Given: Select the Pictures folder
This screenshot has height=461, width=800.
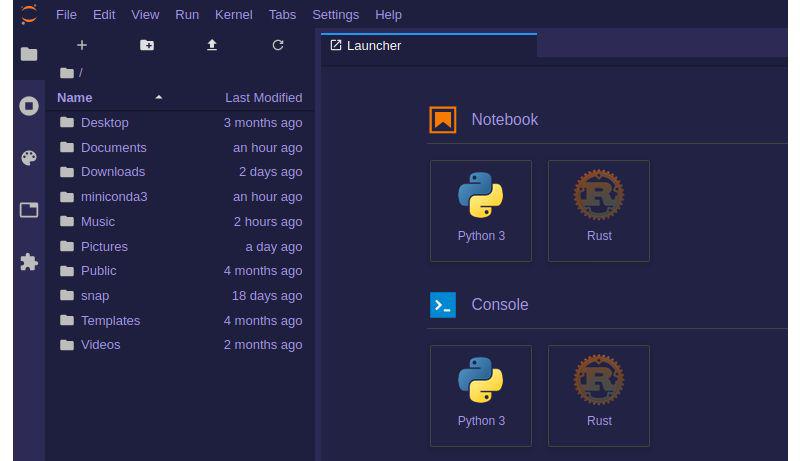Looking at the screenshot, I should [x=181, y=246].
